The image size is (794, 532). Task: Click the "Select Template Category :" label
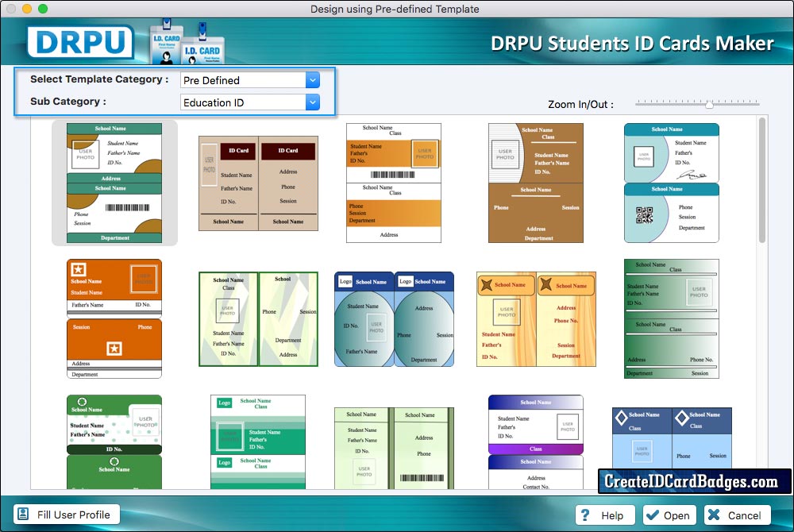point(99,79)
